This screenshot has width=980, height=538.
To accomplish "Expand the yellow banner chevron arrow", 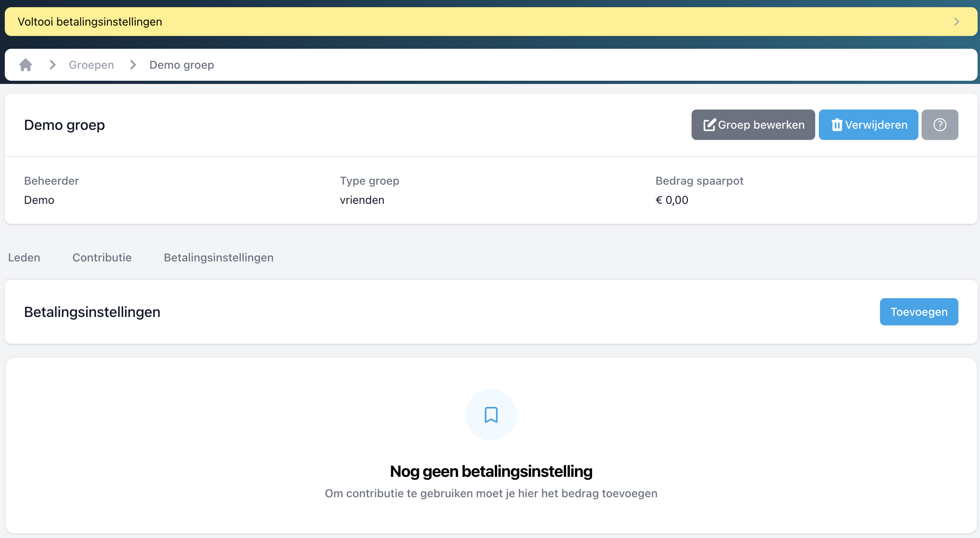I will pyautogui.click(x=956, y=22).
